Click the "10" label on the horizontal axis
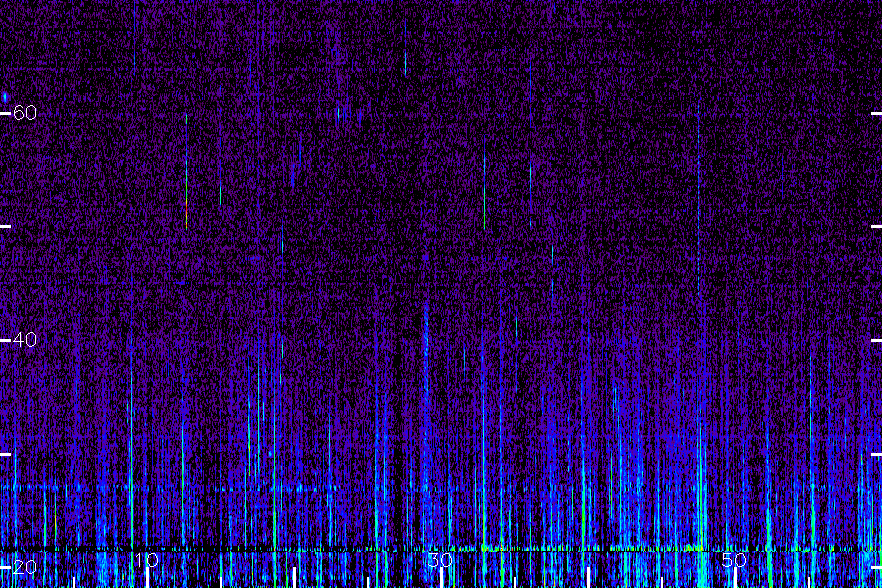Image resolution: width=882 pixels, height=588 pixels. [x=146, y=561]
